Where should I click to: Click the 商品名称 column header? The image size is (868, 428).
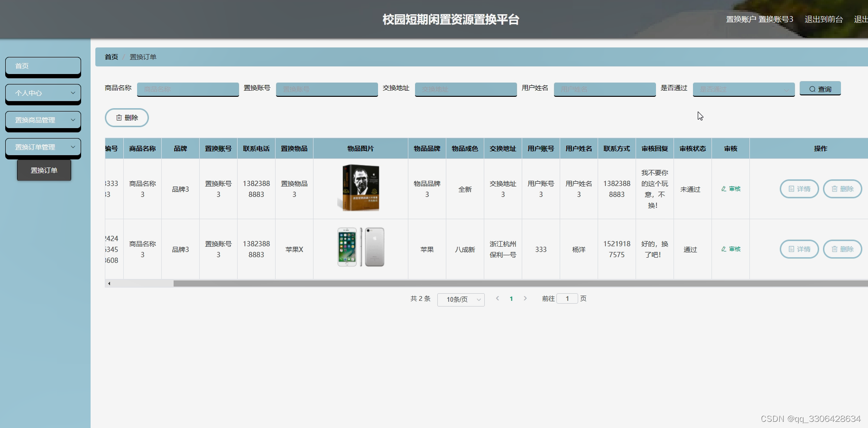(x=142, y=149)
